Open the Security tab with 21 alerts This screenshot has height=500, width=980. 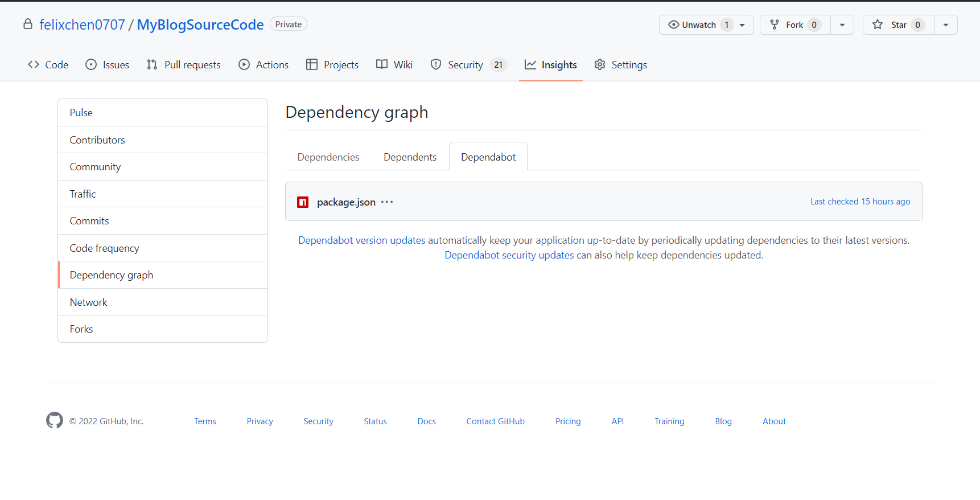[469, 65]
